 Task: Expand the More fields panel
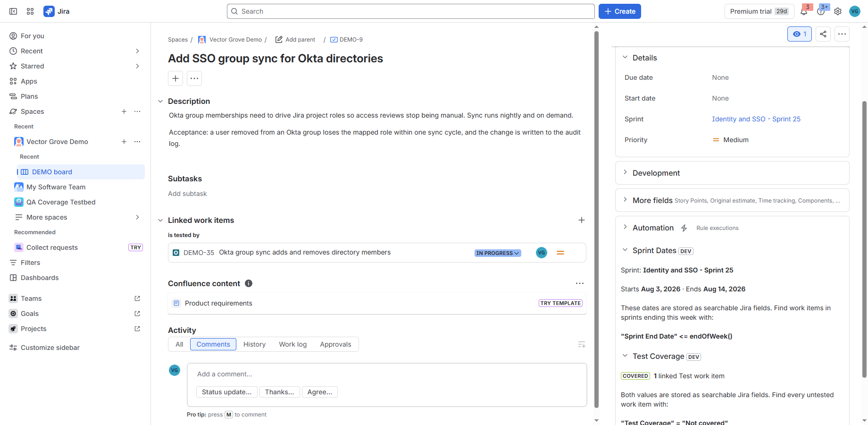[x=625, y=200]
